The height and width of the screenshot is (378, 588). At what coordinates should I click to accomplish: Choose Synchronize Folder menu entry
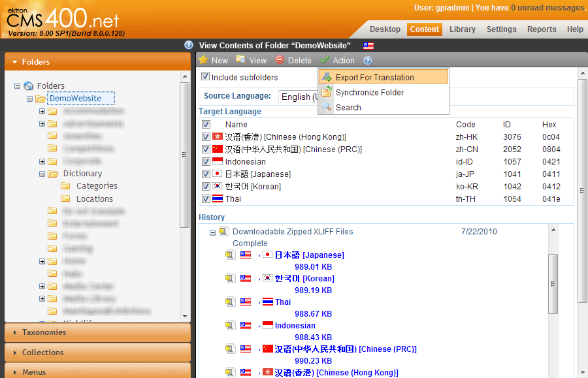tap(384, 92)
